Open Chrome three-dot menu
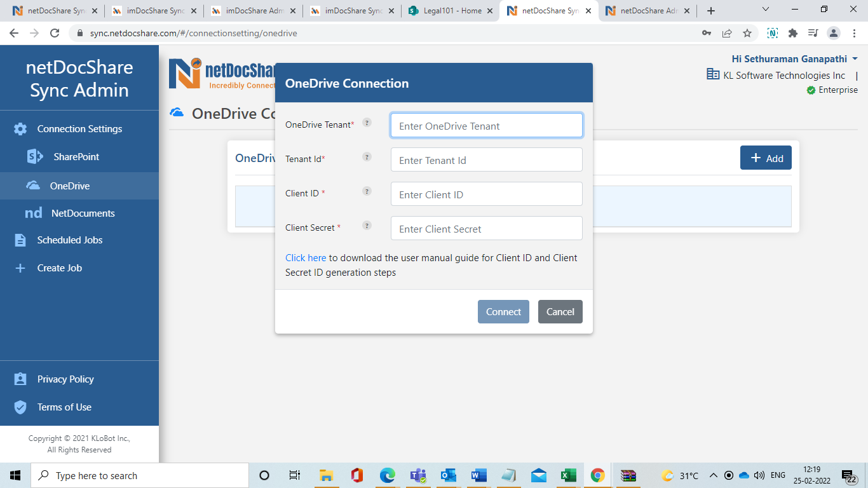 (x=854, y=33)
